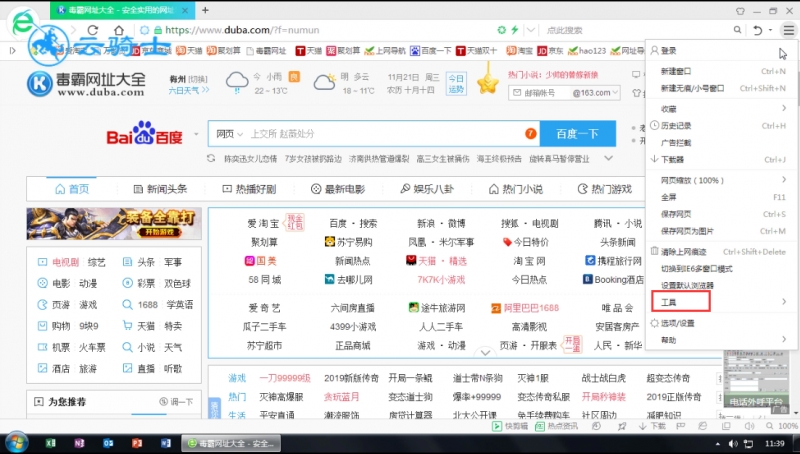Expand the 工具 submenu arrow
800x454 pixels.
point(784,302)
